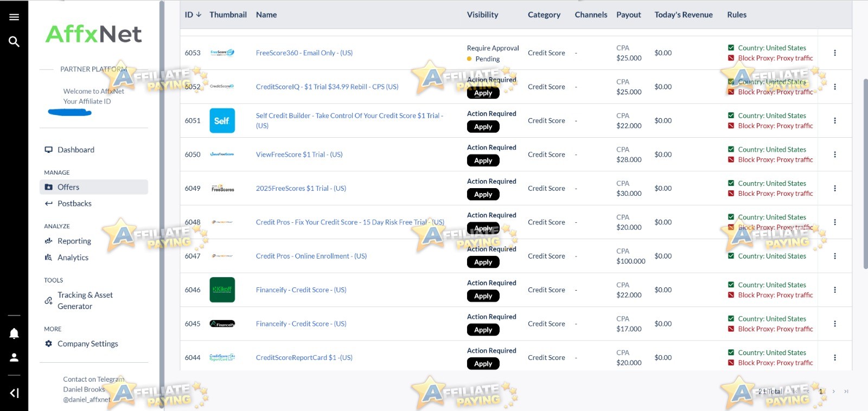Open the 2025FreeScores $1 Trial link
The height and width of the screenshot is (411, 868).
pos(301,188)
